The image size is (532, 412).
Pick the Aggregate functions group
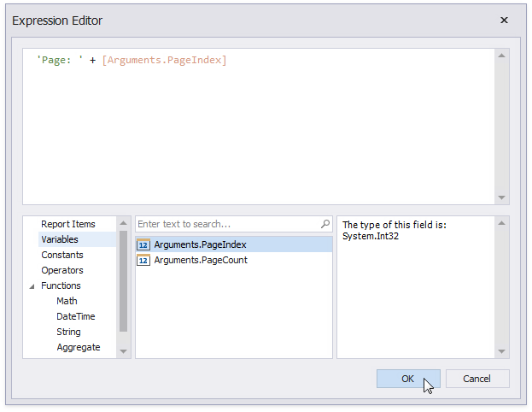coord(79,347)
